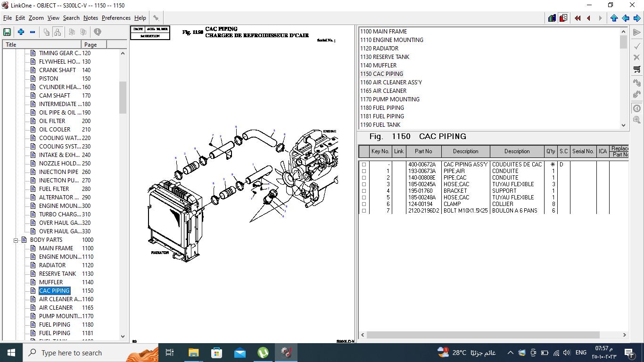Click the hierarchy tree toolbar icon
Viewport: 644px width, 362px height.
pyautogui.click(x=57, y=32)
